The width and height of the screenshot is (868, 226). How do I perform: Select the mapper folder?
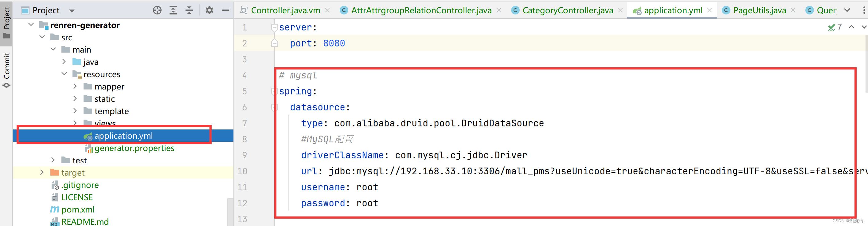[x=104, y=87]
